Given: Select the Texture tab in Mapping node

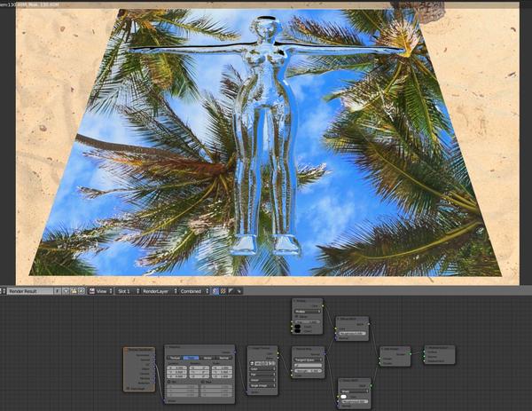Looking at the screenshot, I should click(x=175, y=358).
